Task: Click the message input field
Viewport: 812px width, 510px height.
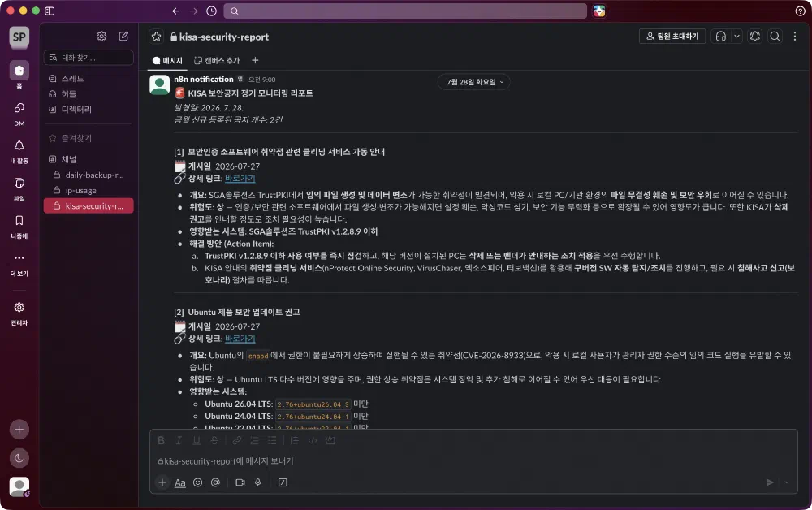Action: [473, 460]
